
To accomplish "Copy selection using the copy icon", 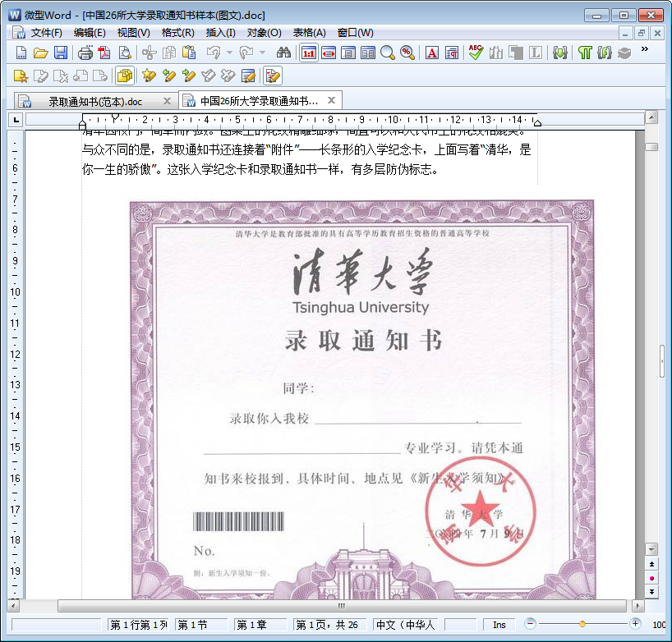I will tap(169, 53).
